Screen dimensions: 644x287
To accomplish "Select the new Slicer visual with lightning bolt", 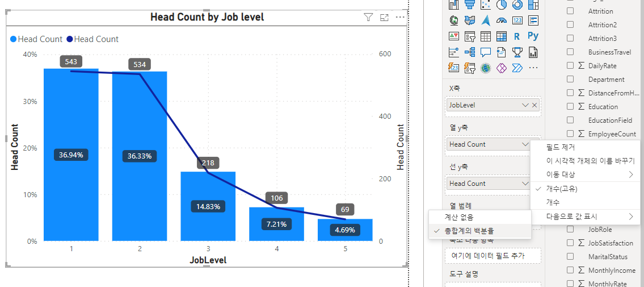I will click(470, 68).
